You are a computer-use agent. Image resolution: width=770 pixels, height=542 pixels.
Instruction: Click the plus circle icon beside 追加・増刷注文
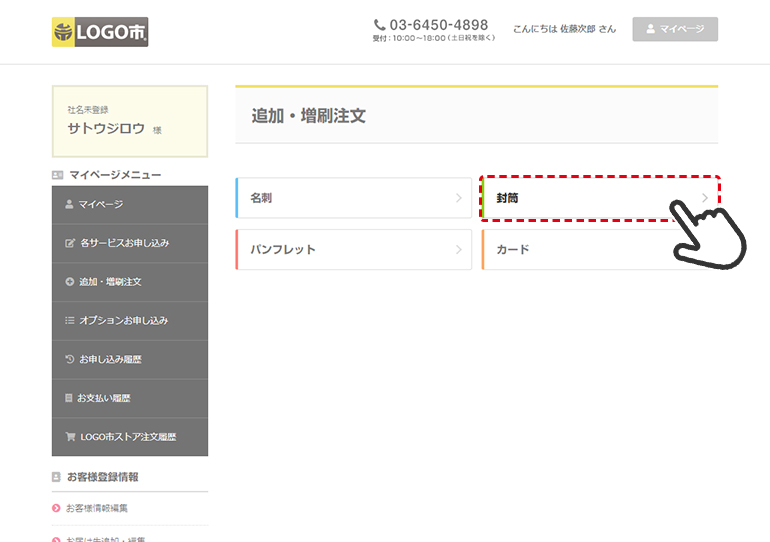click(70, 282)
